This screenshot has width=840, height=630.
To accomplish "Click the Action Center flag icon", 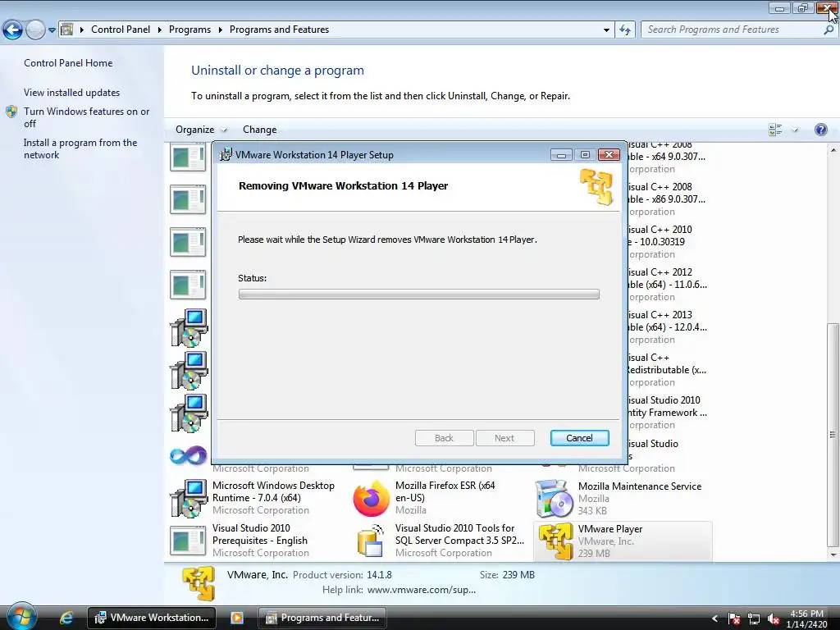I will point(734,619).
